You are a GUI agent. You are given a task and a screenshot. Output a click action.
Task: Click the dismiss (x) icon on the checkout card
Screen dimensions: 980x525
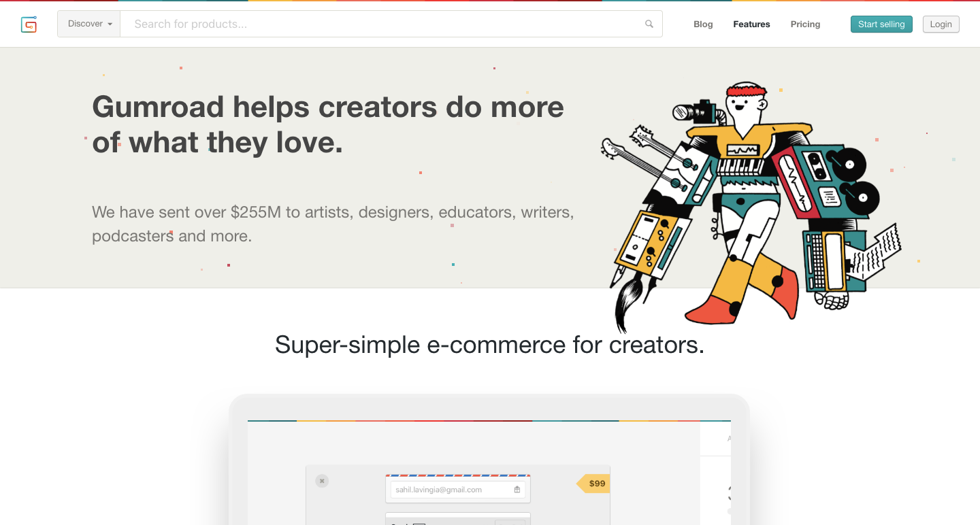(x=321, y=481)
